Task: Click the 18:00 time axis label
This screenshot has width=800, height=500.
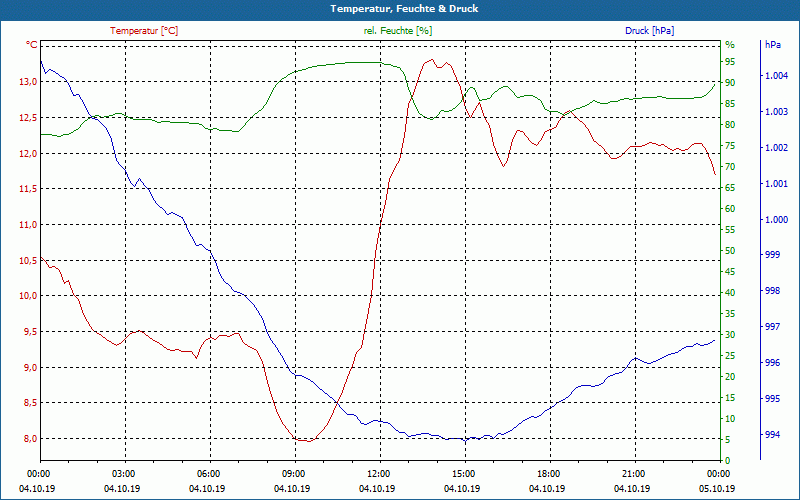Action: (x=547, y=473)
